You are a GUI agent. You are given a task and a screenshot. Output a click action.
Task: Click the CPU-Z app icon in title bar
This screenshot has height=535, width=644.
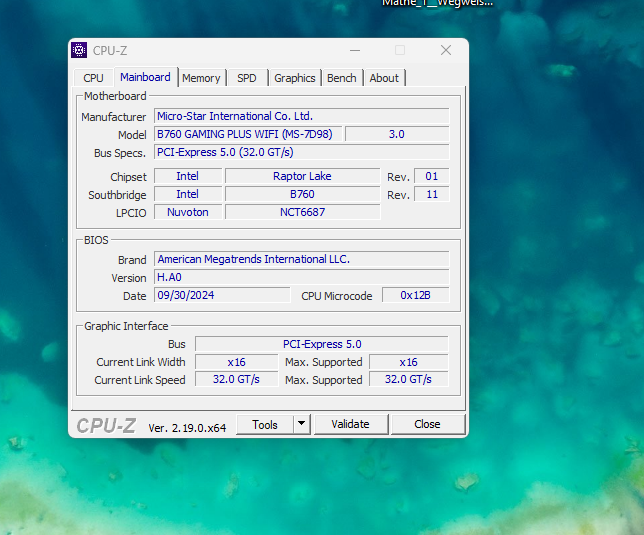(79, 51)
